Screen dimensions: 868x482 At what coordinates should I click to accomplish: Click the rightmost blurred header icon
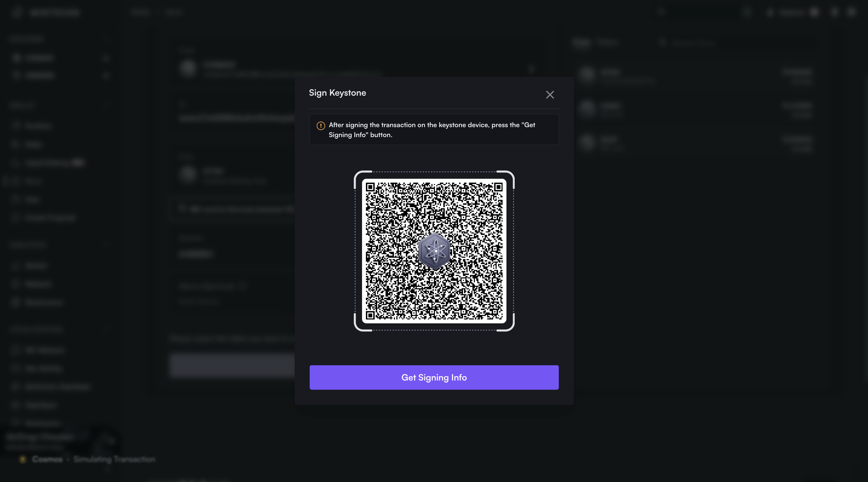tap(851, 12)
